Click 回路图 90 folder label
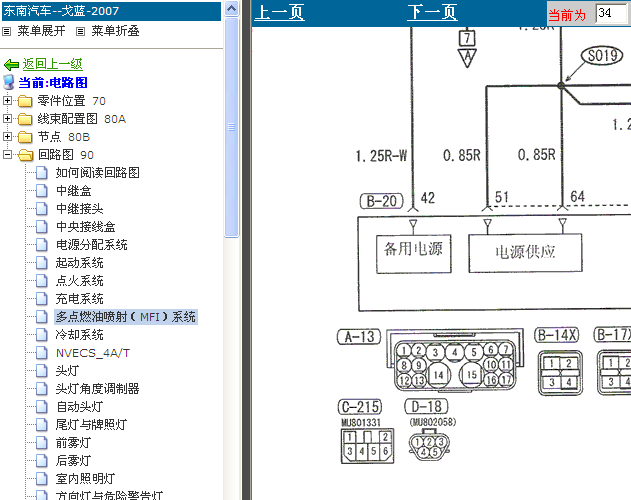631x500 pixels. pos(66,155)
